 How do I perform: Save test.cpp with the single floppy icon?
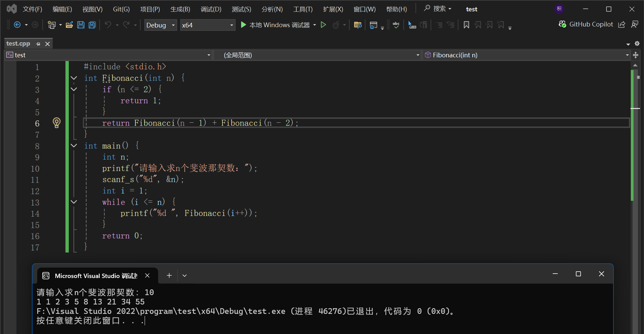[81, 25]
